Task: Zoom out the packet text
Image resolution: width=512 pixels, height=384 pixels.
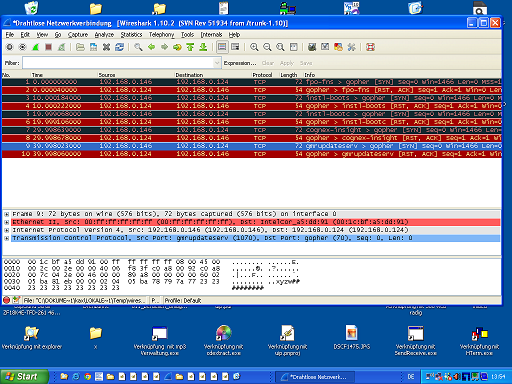Action: [x=267, y=47]
